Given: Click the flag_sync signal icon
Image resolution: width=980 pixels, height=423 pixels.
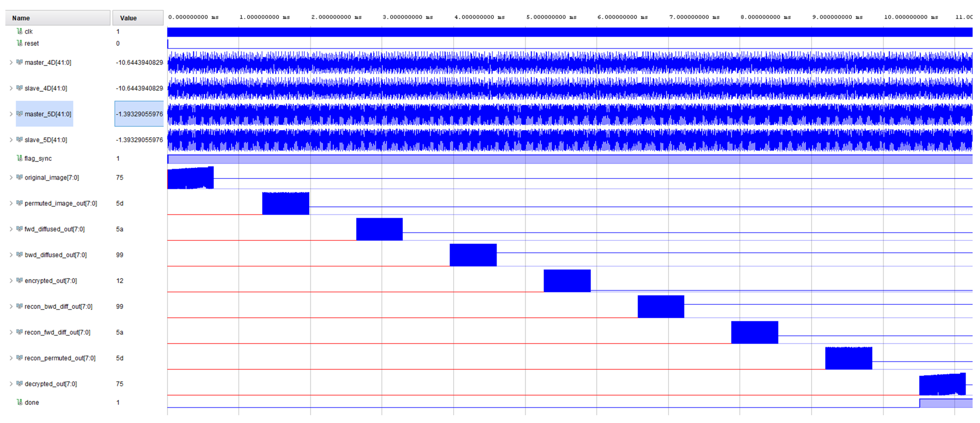Looking at the screenshot, I should (x=19, y=158).
